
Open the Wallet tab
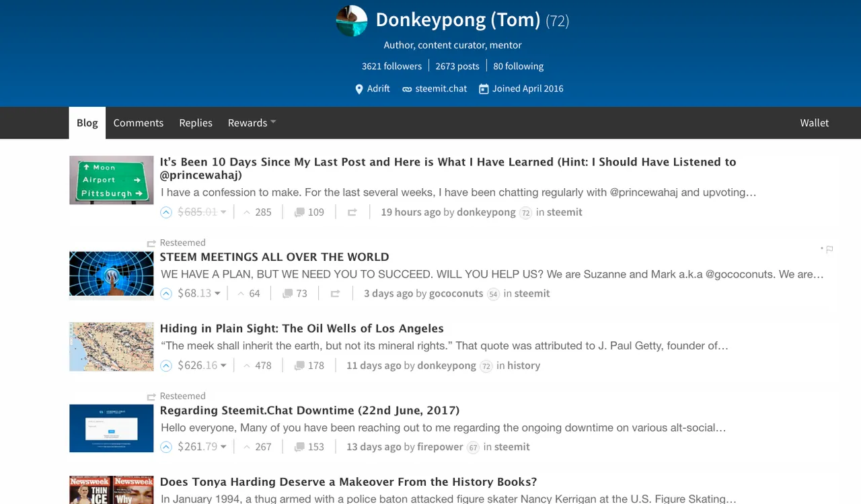point(815,123)
